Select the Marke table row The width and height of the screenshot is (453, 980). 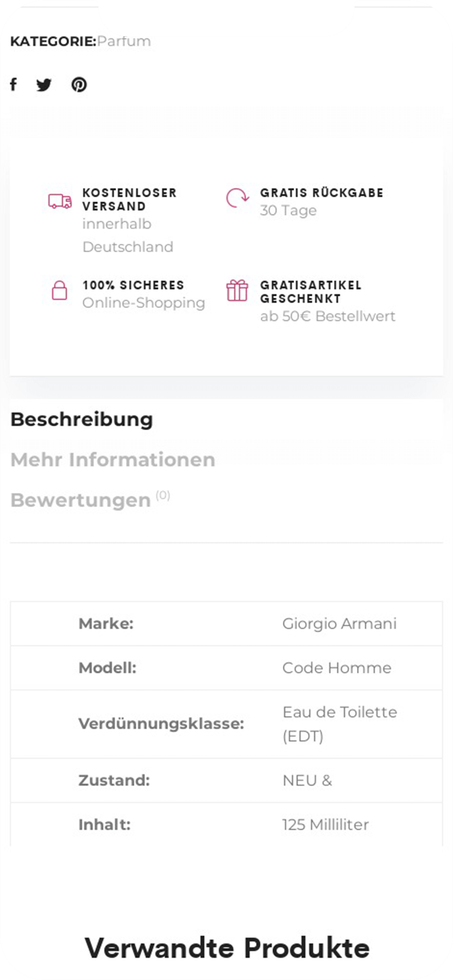click(x=226, y=624)
